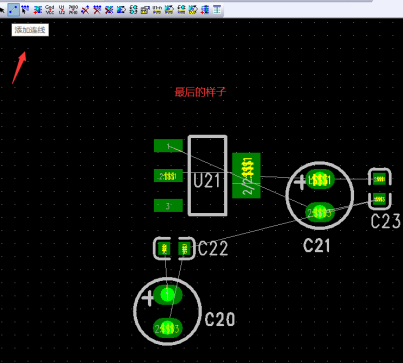
Task: Select the right pad of C22
Action: coord(184,249)
